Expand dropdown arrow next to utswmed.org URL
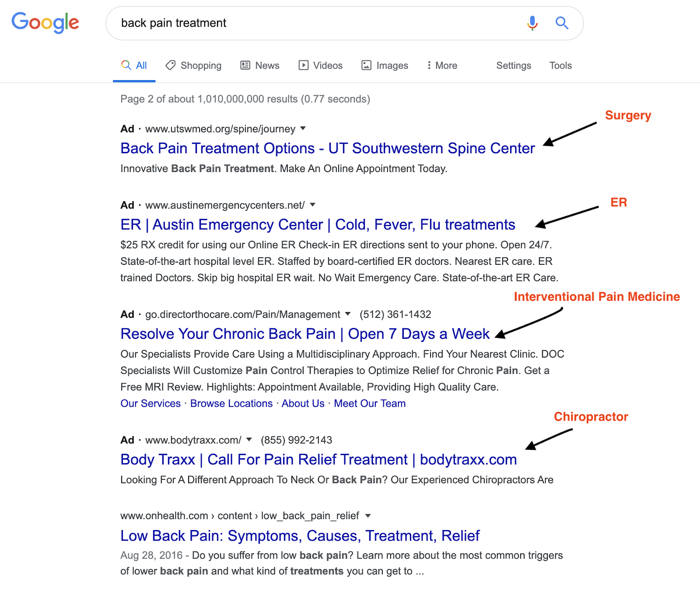 pyautogui.click(x=303, y=128)
